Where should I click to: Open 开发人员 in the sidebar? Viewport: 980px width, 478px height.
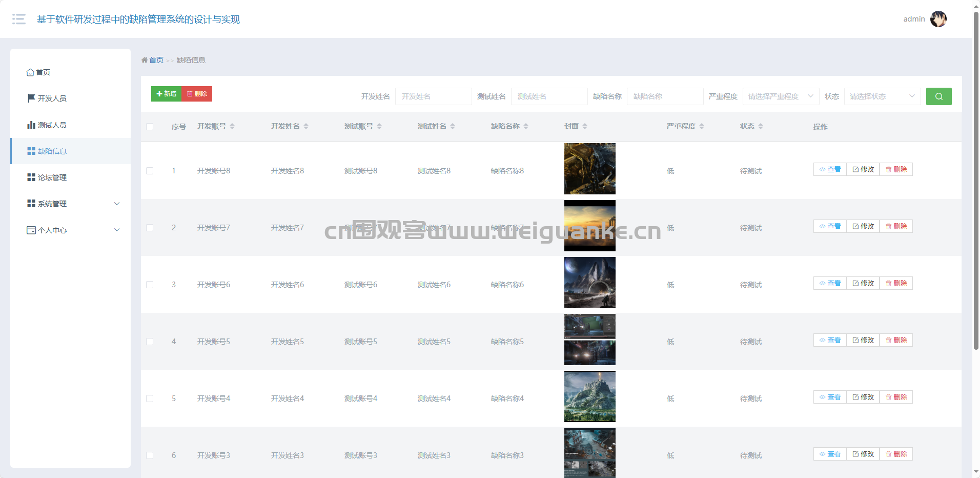52,98
